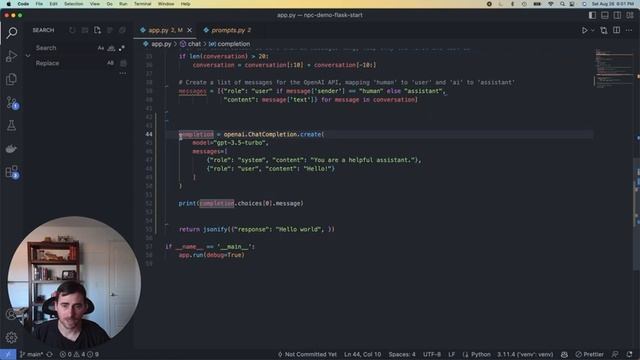
Task: Open the Source Control view
Action: tap(11, 102)
